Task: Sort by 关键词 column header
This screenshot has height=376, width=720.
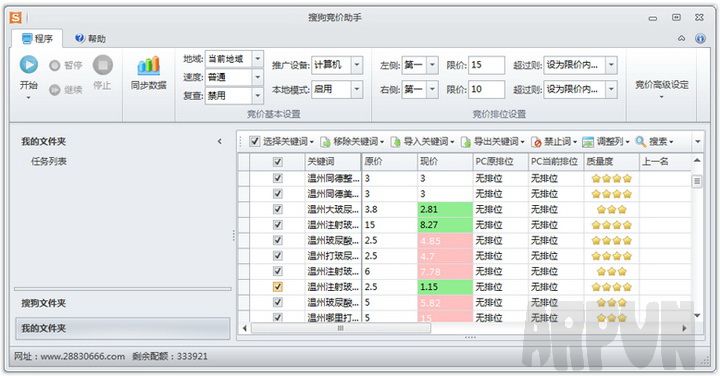Action: [333, 162]
